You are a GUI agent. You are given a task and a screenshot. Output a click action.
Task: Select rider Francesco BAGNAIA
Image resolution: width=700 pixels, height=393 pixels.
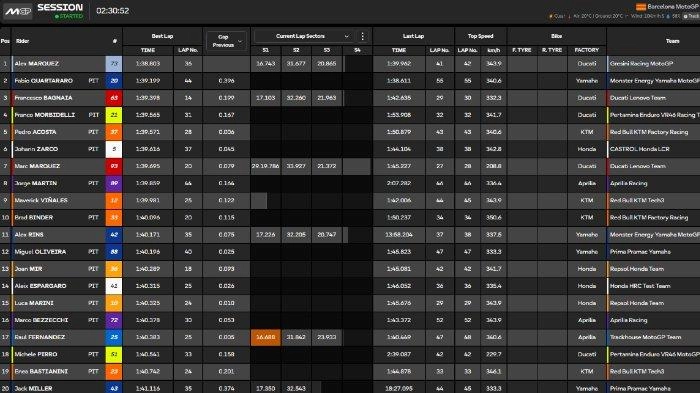click(x=43, y=98)
